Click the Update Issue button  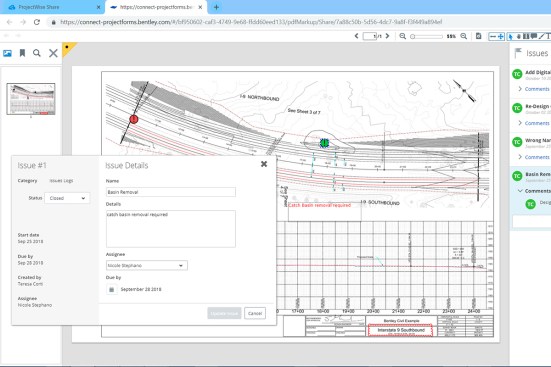pyautogui.click(x=224, y=313)
